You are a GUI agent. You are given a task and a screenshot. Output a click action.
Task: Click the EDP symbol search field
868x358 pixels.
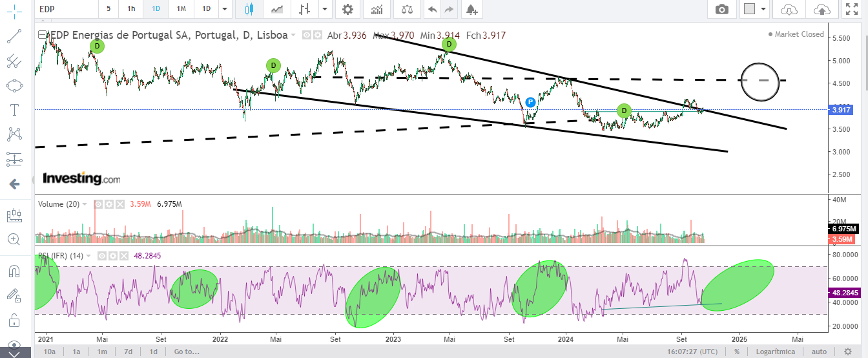66,9
